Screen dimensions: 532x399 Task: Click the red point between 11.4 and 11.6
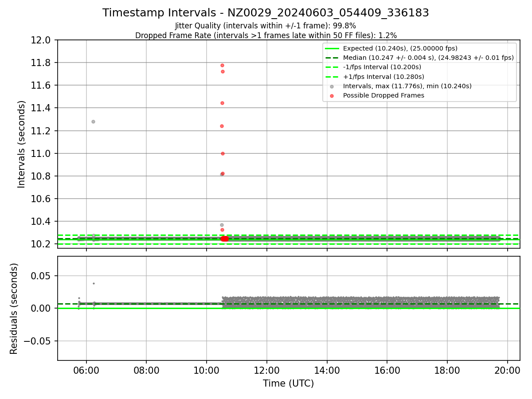click(222, 103)
